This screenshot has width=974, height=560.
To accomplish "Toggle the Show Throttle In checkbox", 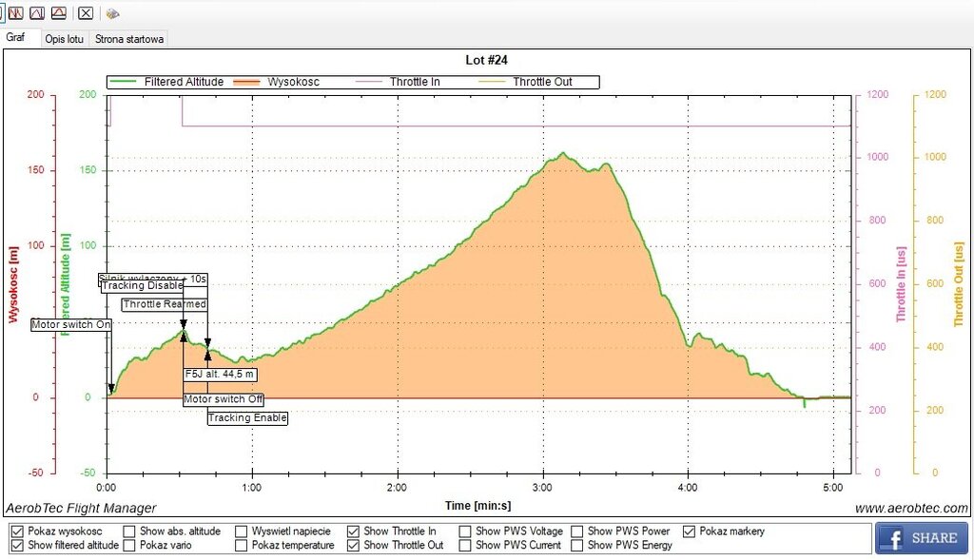I will coord(353,531).
